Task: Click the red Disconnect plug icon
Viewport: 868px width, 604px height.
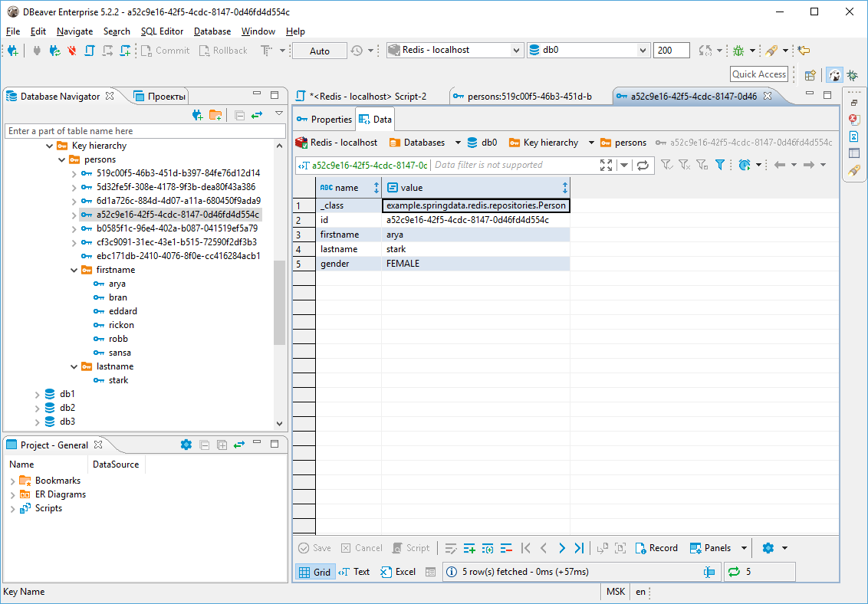Action: pos(72,51)
